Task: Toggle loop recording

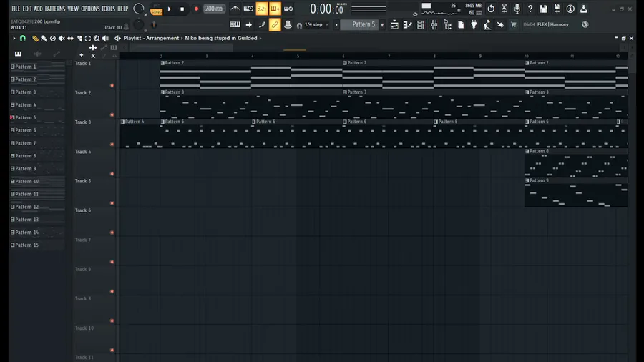Action: (288, 9)
